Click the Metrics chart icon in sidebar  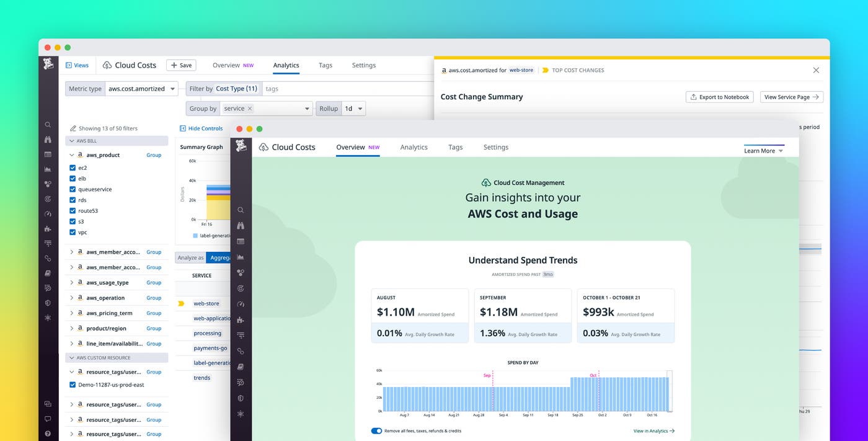coord(48,169)
